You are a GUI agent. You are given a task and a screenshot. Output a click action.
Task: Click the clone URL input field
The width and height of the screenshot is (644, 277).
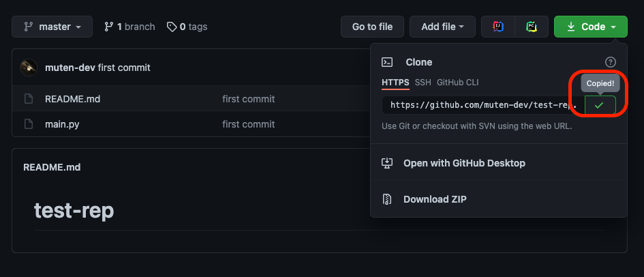[x=483, y=105]
